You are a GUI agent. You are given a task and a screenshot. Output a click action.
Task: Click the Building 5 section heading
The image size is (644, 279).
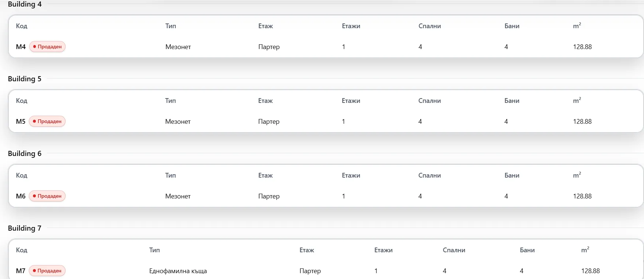25,79
